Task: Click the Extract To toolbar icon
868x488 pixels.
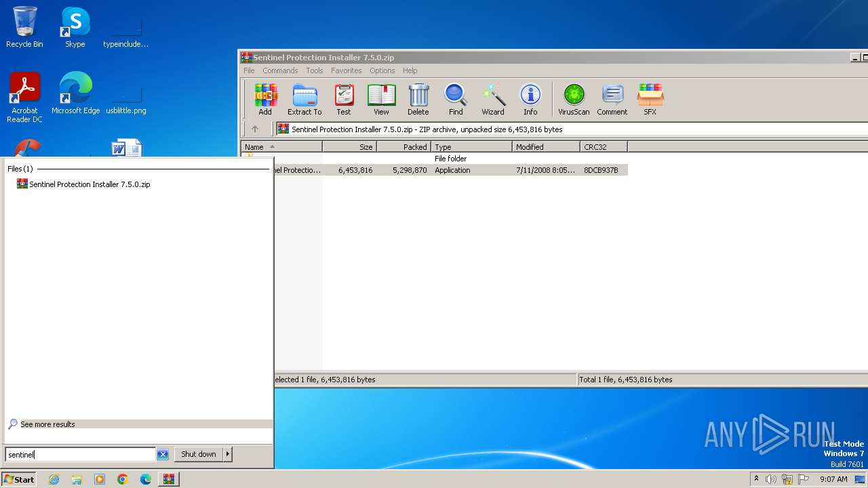Action: click(304, 99)
